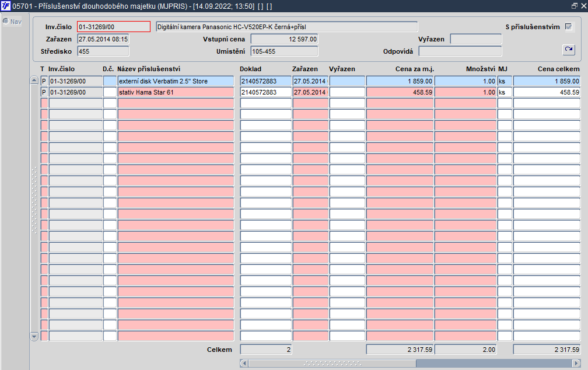Click the Cena celkem cell 458.59
Viewport: 588px width, 370px height.
[x=547, y=92]
